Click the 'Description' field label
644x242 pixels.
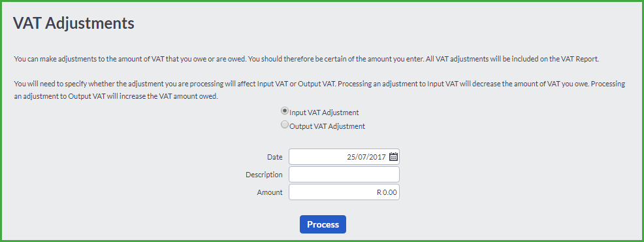(x=264, y=175)
